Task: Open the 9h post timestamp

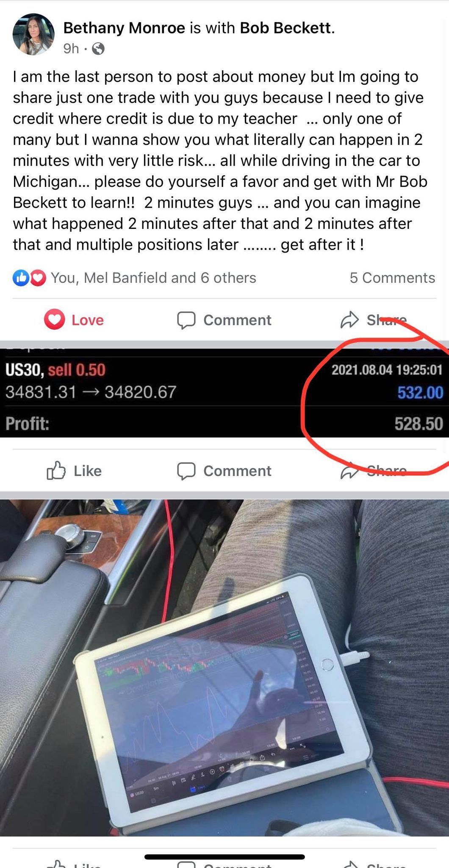Action: coord(71,49)
